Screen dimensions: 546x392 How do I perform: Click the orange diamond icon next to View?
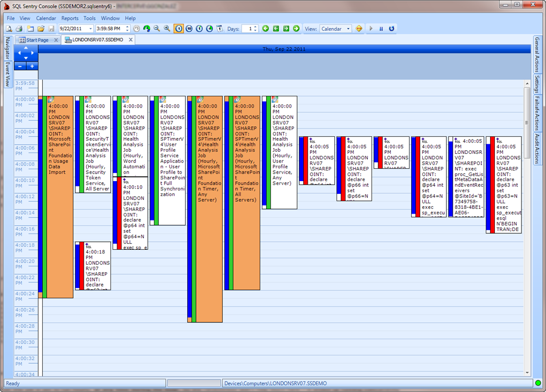(359, 29)
